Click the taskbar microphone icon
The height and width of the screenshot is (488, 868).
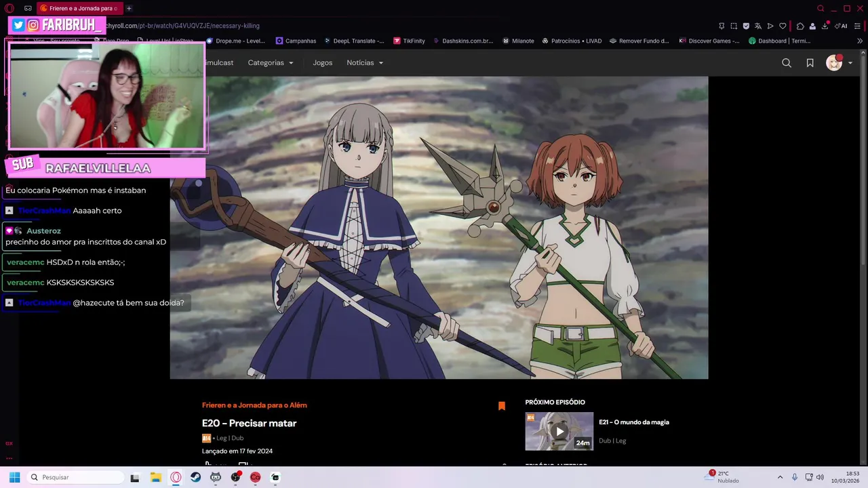click(795, 477)
